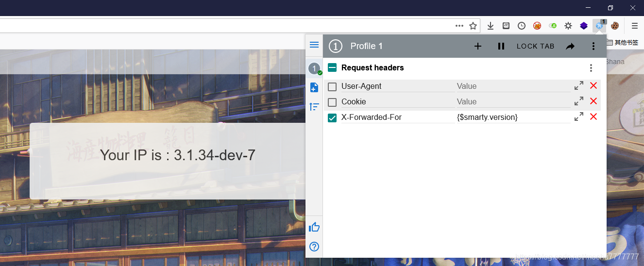Expand Cookie value editor
The image size is (644, 266).
[x=578, y=101]
